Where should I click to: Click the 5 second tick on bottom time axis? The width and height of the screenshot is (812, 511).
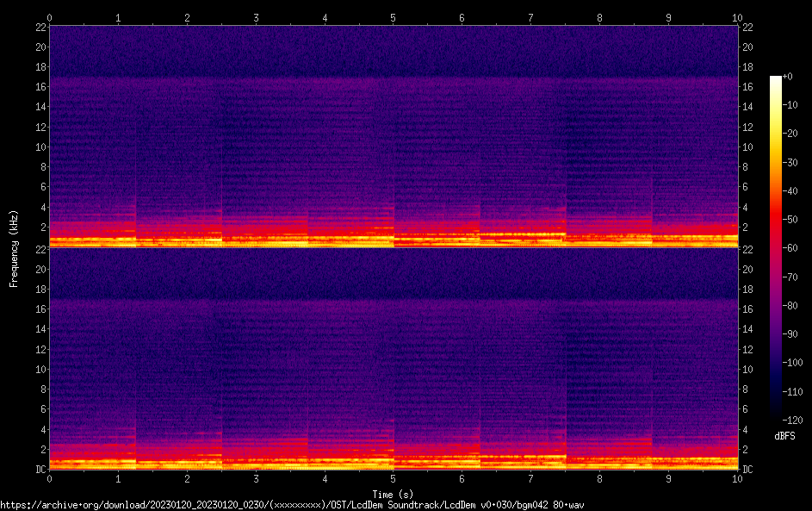click(394, 478)
